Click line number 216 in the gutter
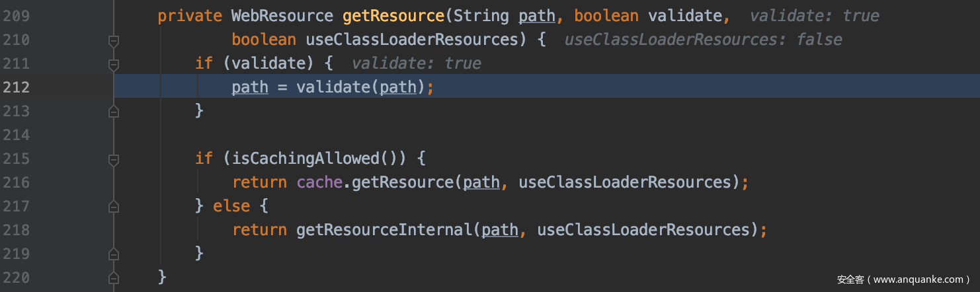Screen dimensions: 980x292 point(16,183)
